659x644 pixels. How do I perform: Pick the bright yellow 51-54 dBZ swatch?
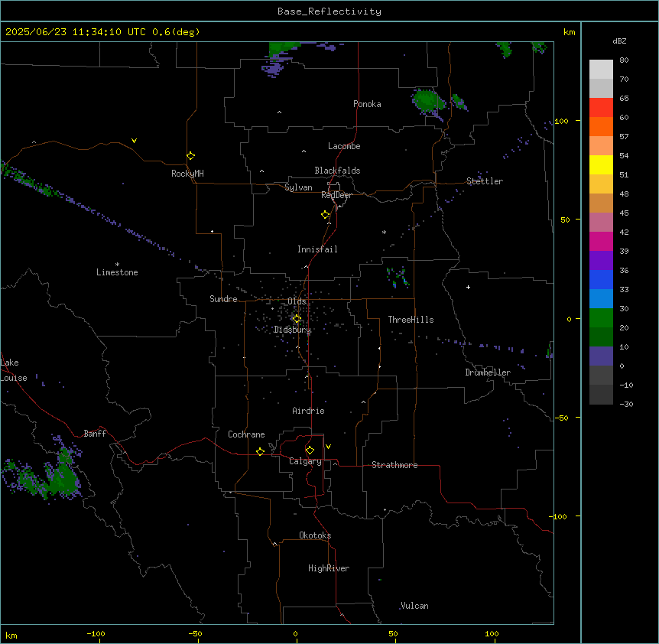601,164
